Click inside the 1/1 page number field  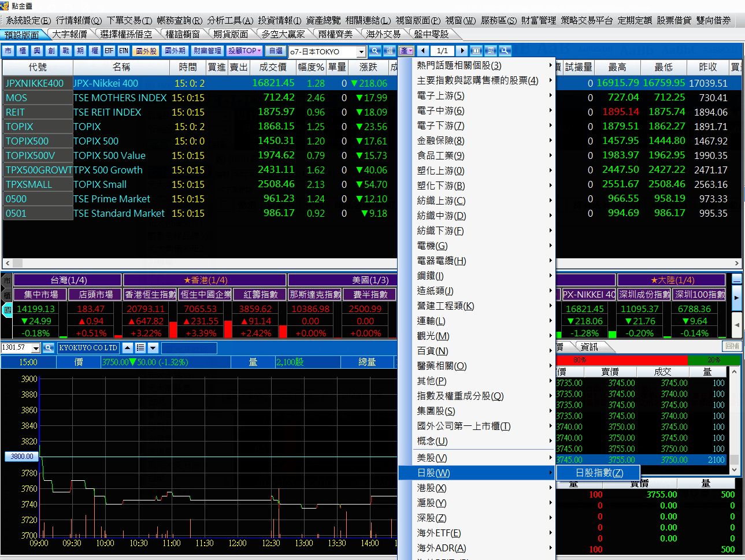click(x=442, y=51)
